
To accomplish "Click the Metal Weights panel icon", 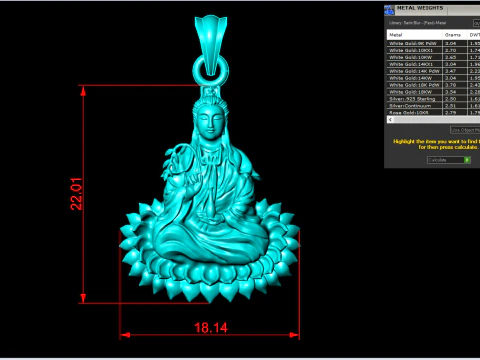I will pos(389,10).
